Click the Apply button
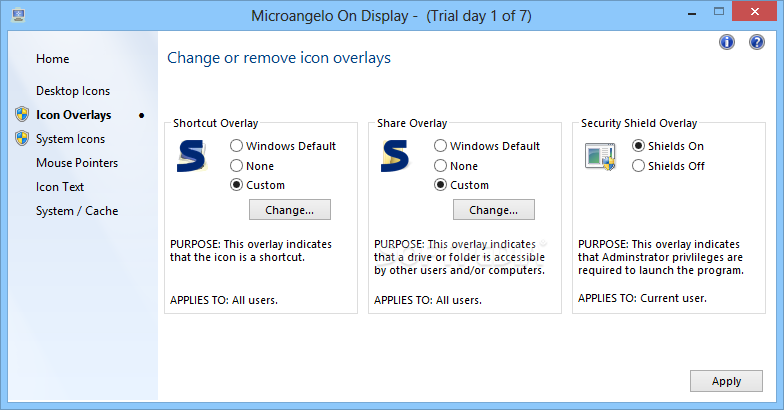Image resolution: width=784 pixels, height=410 pixels. click(x=726, y=381)
